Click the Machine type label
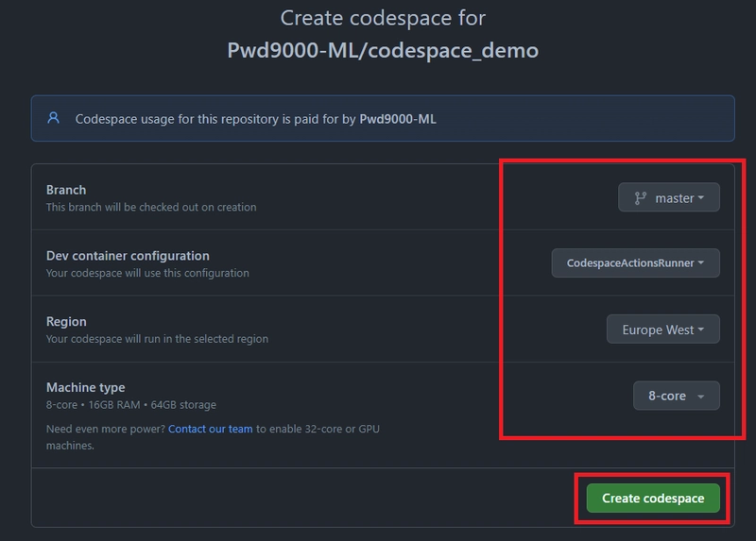Screen dimensions: 756x541 coord(85,387)
